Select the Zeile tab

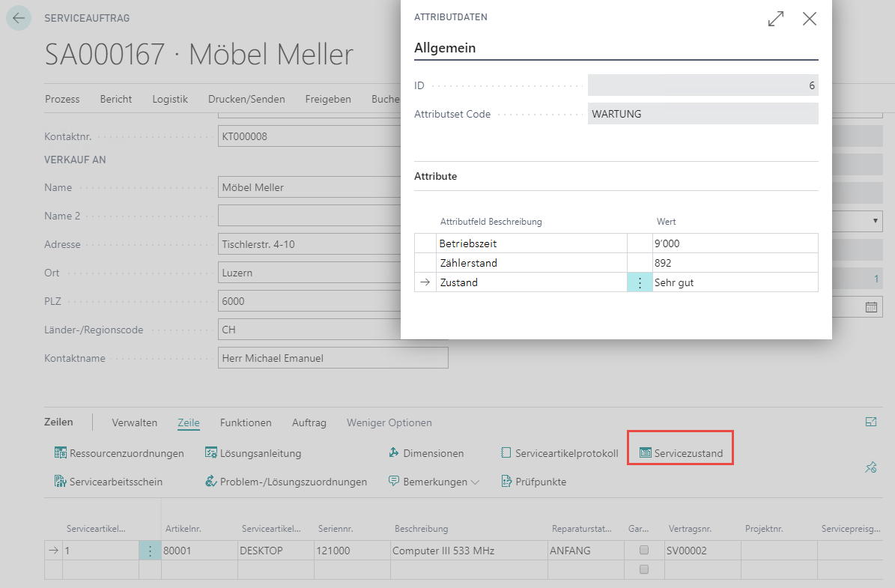click(188, 423)
